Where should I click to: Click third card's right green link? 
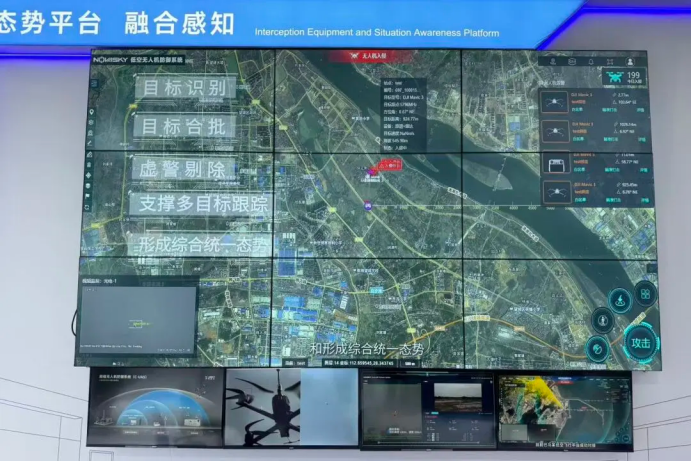point(643,170)
